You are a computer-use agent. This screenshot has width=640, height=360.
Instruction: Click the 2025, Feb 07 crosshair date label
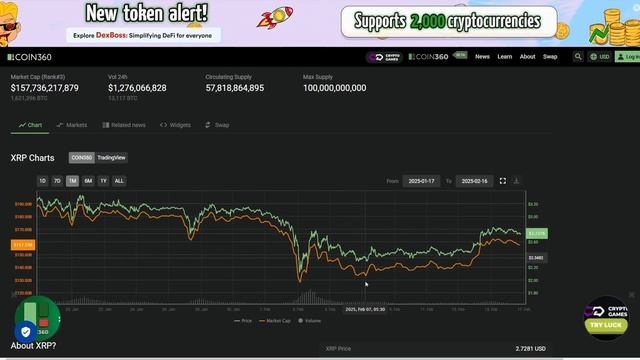(x=365, y=309)
